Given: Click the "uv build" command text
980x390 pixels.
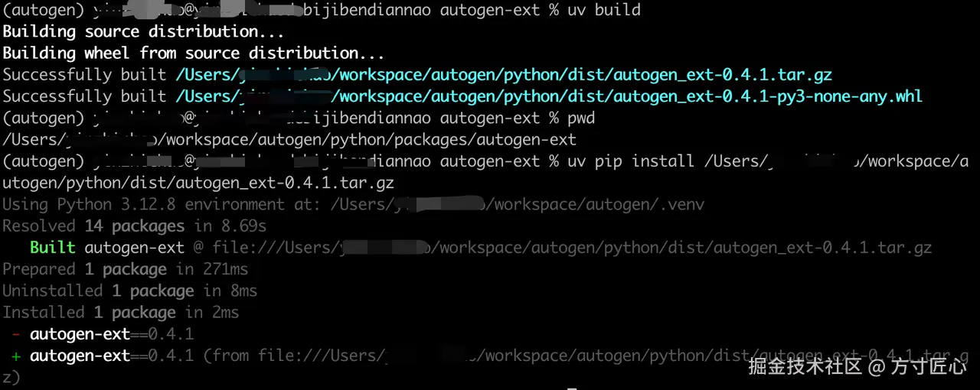Looking at the screenshot, I should tap(604, 10).
